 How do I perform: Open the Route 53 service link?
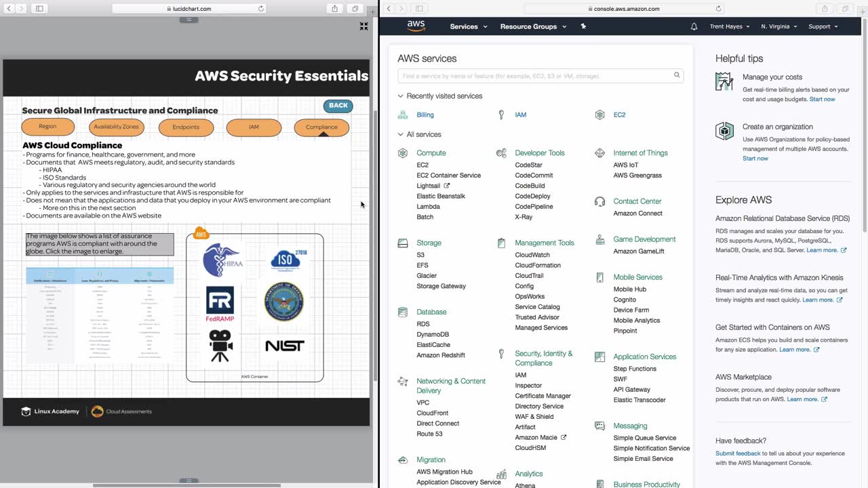tap(429, 434)
